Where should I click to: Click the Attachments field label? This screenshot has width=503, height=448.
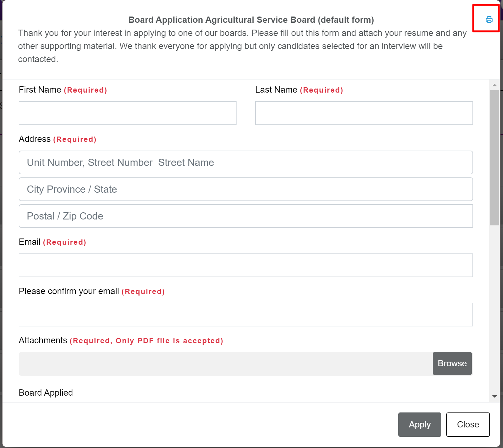[43, 340]
